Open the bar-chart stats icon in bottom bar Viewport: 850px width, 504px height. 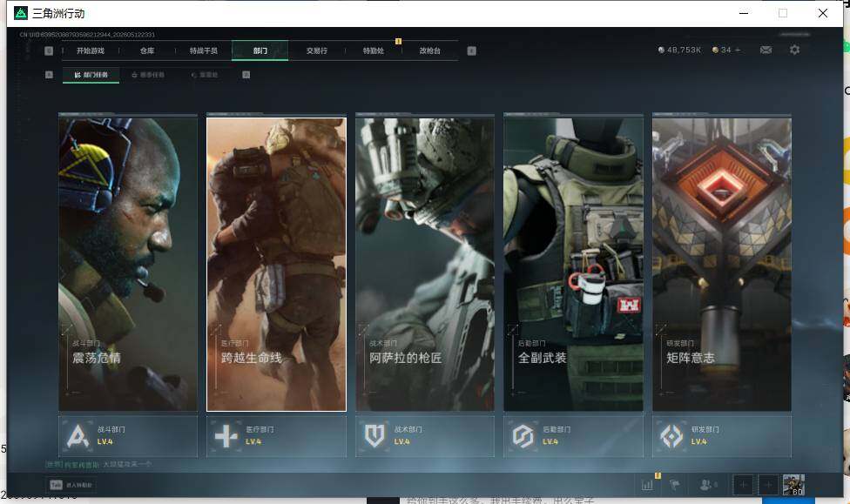(x=647, y=485)
